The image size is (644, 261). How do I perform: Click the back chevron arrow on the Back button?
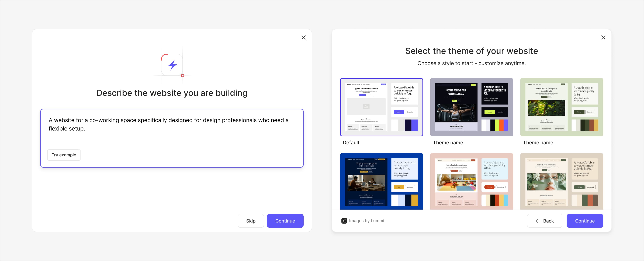click(x=537, y=221)
